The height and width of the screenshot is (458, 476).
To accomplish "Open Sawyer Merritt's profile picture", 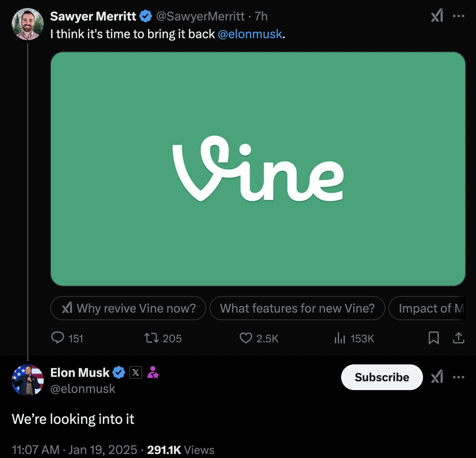I will [x=28, y=24].
